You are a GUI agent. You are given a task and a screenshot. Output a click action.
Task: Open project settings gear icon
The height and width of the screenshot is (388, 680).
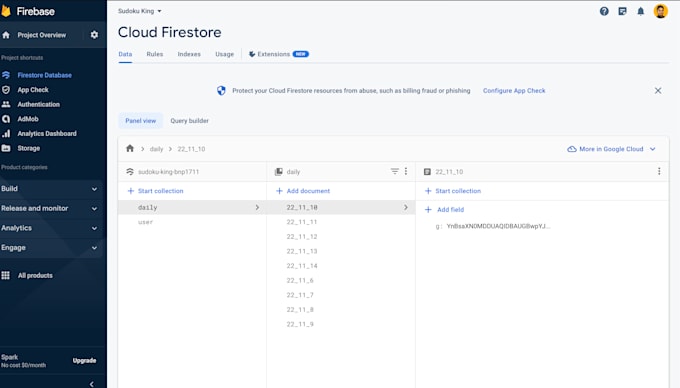coord(94,35)
